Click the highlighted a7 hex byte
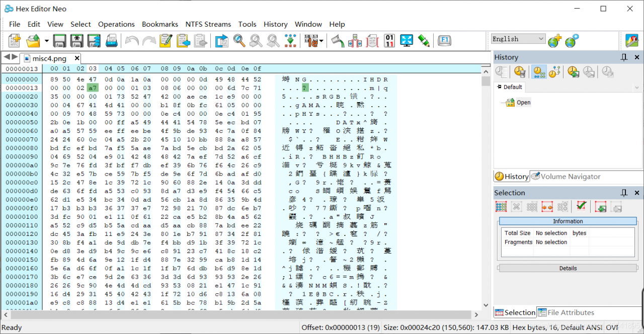The width and height of the screenshot is (644, 334). (x=93, y=88)
